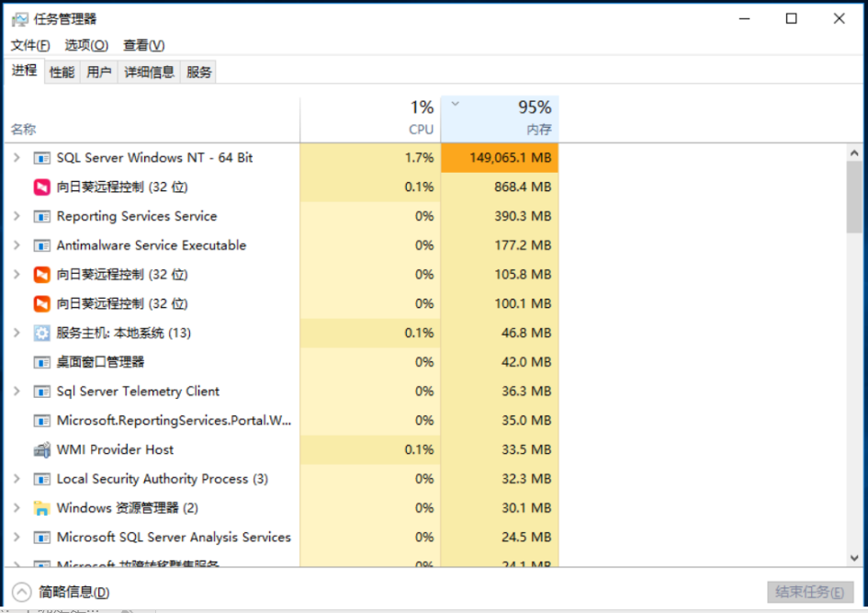Screen dimensions: 868x613
Task: Click the WMI Provider Host icon
Action: pos(41,449)
